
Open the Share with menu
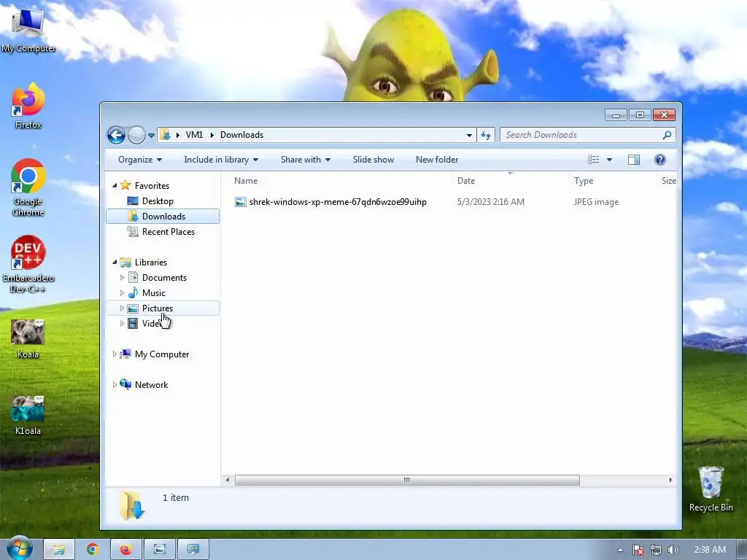pos(306,160)
